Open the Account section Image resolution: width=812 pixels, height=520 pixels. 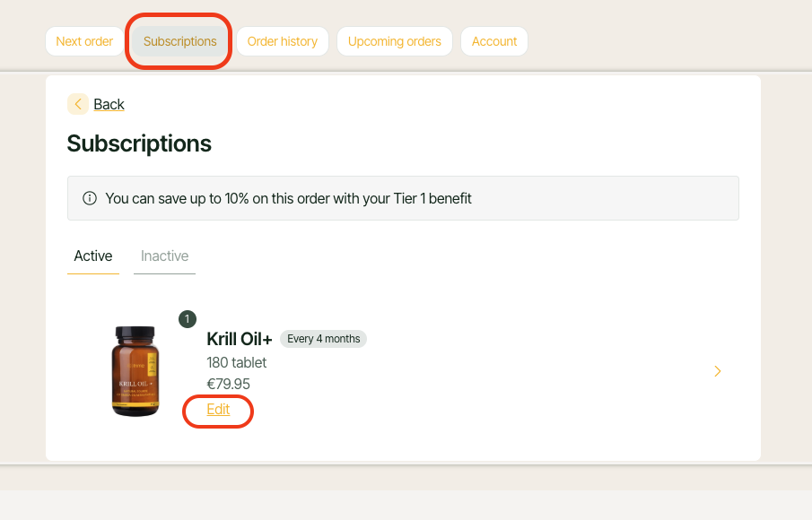(494, 41)
